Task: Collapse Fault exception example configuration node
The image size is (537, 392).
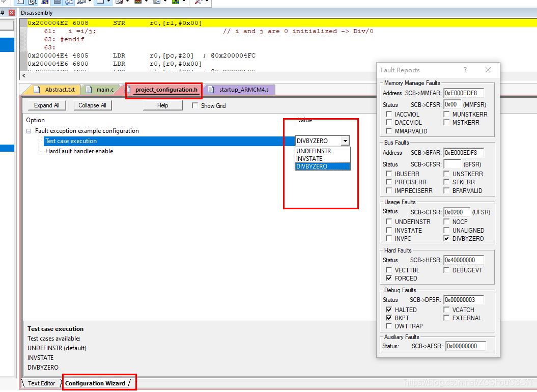Action: click(29, 131)
